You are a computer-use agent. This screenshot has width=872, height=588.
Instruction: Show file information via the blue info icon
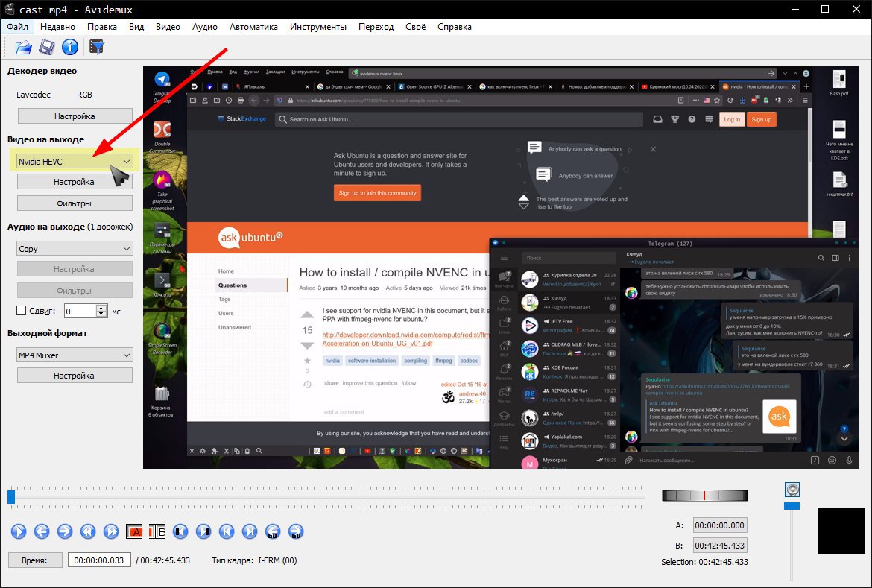coord(70,47)
